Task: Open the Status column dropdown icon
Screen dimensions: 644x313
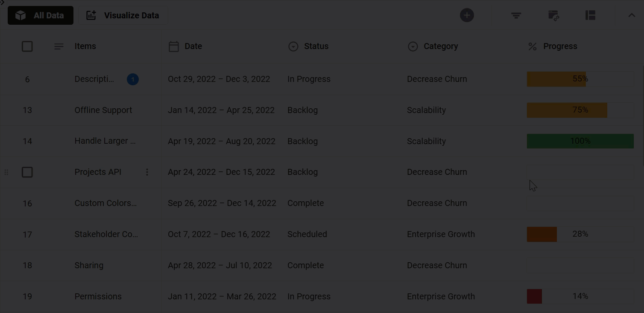Action: [x=293, y=46]
